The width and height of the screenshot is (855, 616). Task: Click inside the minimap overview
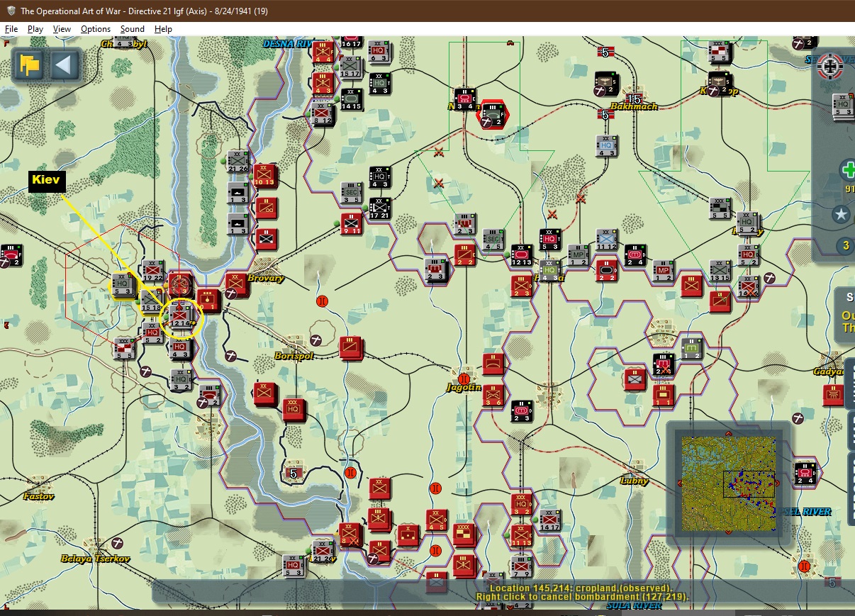(x=727, y=483)
